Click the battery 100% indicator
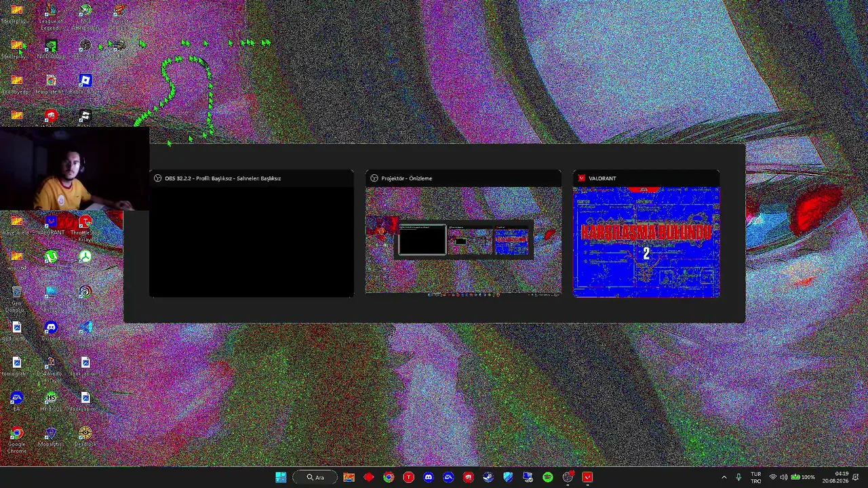 803,477
